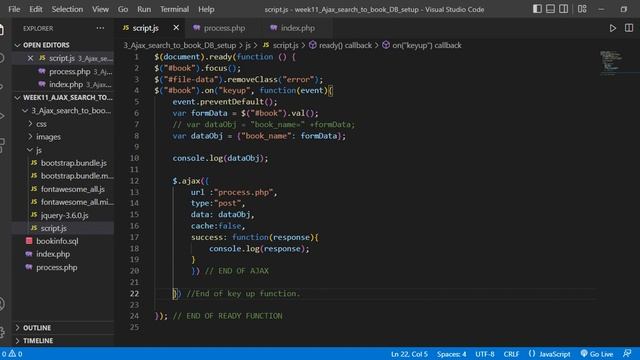Viewport: 640px width, 360px height.
Task: Collapse the WEEK11_AJAX_SEARCH_TO workspace folder
Action: (63, 98)
